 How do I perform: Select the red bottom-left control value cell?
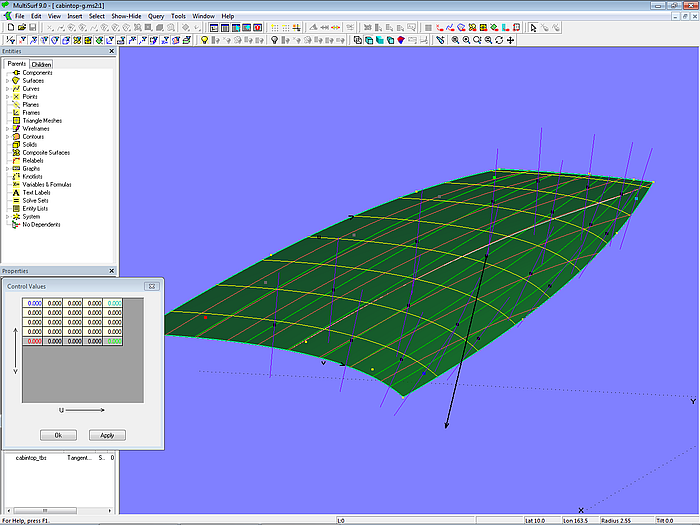click(34, 341)
